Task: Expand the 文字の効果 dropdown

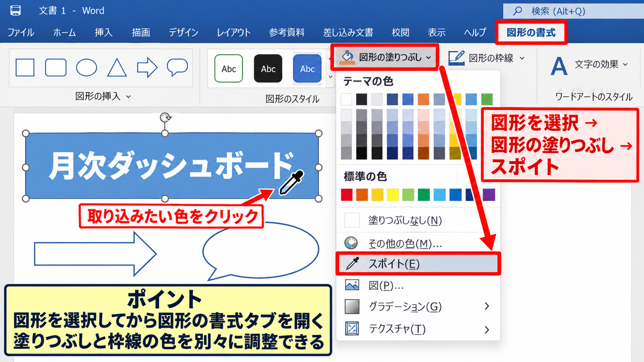Action: click(x=625, y=64)
